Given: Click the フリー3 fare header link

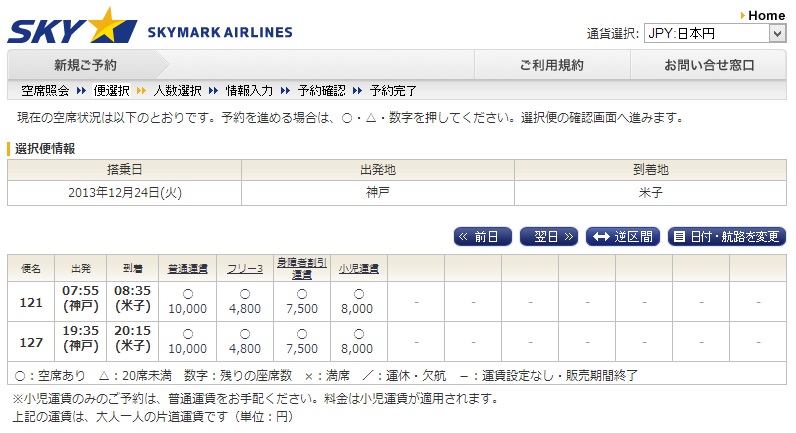Looking at the screenshot, I should point(245,269).
